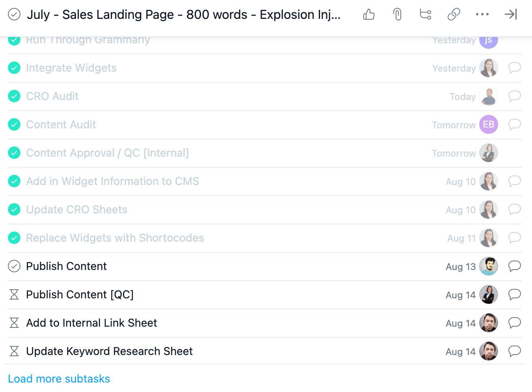Click Tomorrow due date on Content Audit
The height and width of the screenshot is (392, 532).
454,125
